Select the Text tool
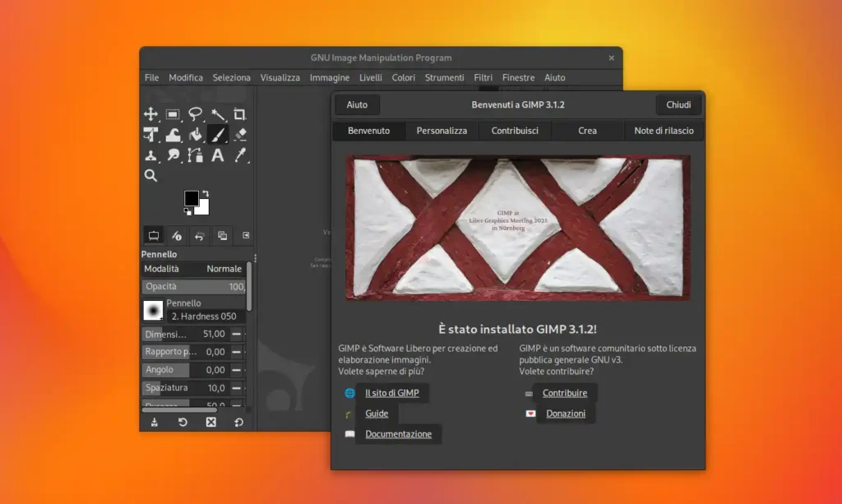This screenshot has height=504, width=842. (217, 155)
